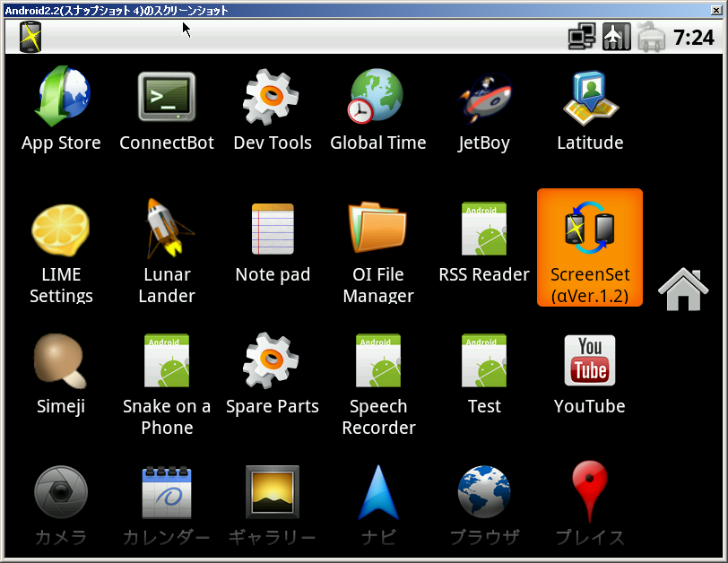Tap the ScreenSet notification icon in status bar
Screen dimensions: 728x563
tap(30, 37)
